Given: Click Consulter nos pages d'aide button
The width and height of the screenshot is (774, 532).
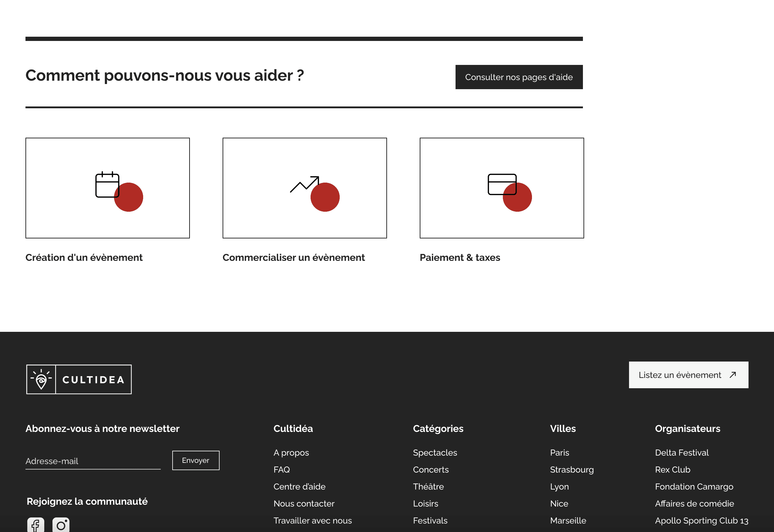Looking at the screenshot, I should click(x=519, y=77).
